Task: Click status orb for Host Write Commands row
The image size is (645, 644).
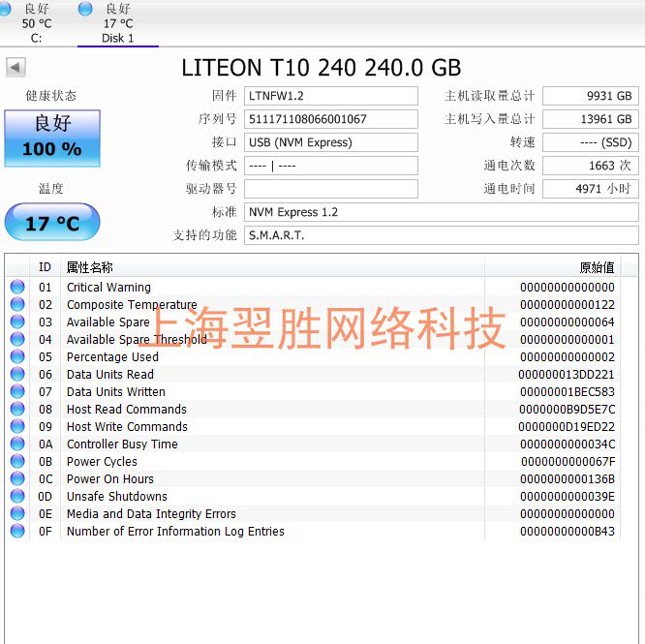Action: 17,426
